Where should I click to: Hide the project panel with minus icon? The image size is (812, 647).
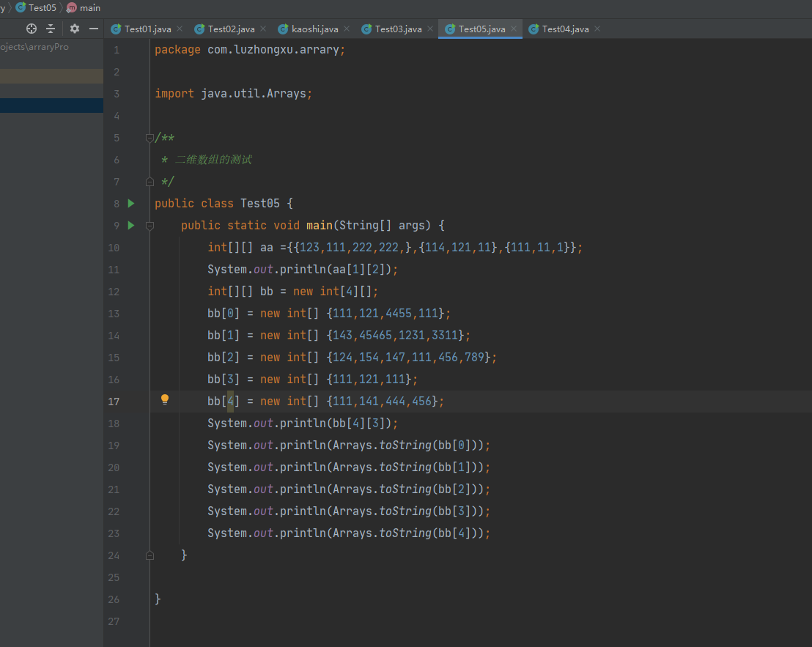[94, 29]
